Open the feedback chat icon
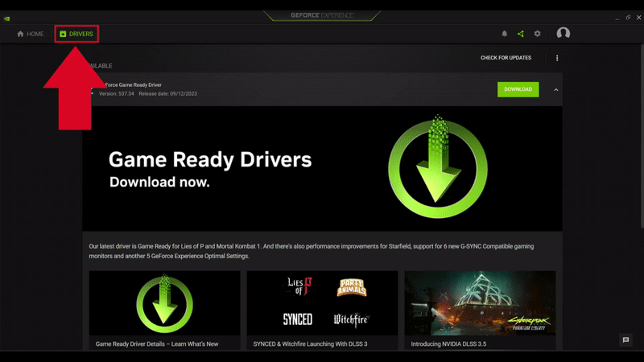 [x=625, y=340]
